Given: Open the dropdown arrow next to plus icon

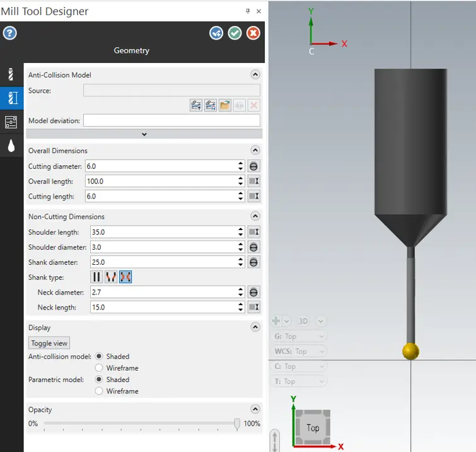Looking at the screenshot, I should click(286, 321).
